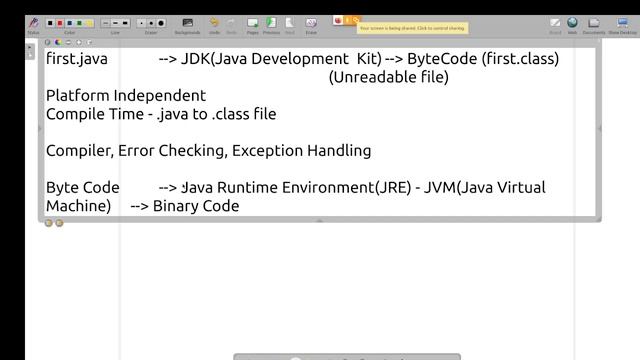Click the Redo button
The height and width of the screenshot is (360, 640).
tap(231, 22)
